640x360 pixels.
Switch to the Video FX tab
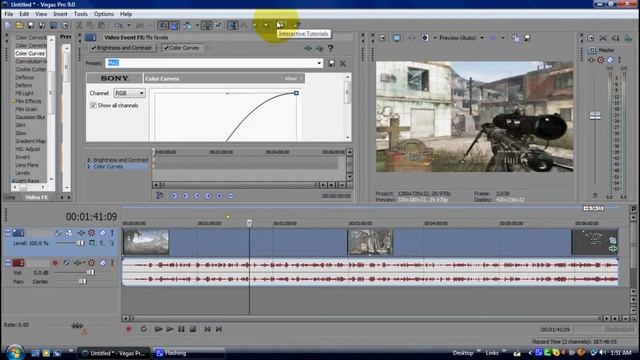[x=36, y=197]
